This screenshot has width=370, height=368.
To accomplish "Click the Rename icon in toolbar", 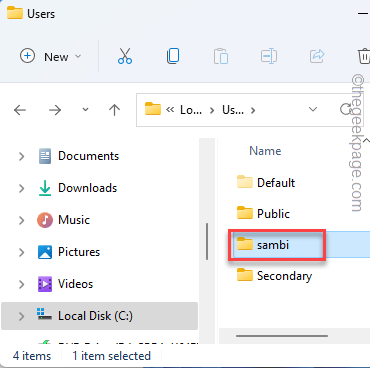I will click(x=269, y=56).
